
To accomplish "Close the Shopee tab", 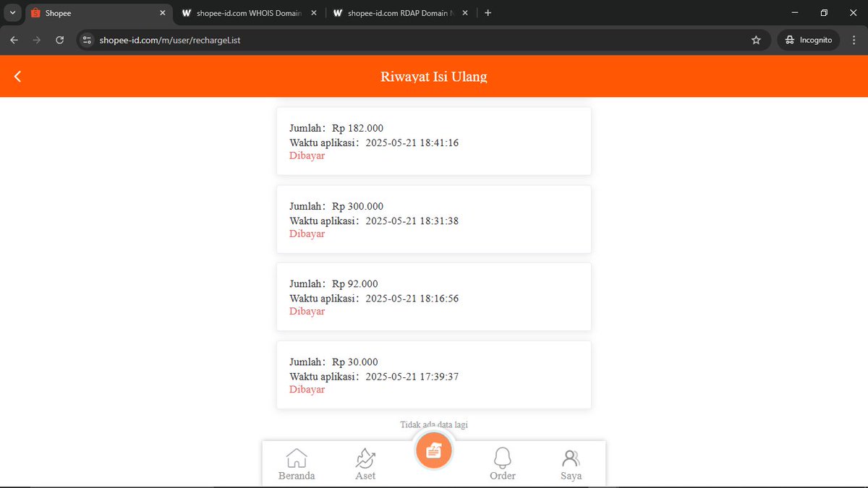I will coord(162,13).
